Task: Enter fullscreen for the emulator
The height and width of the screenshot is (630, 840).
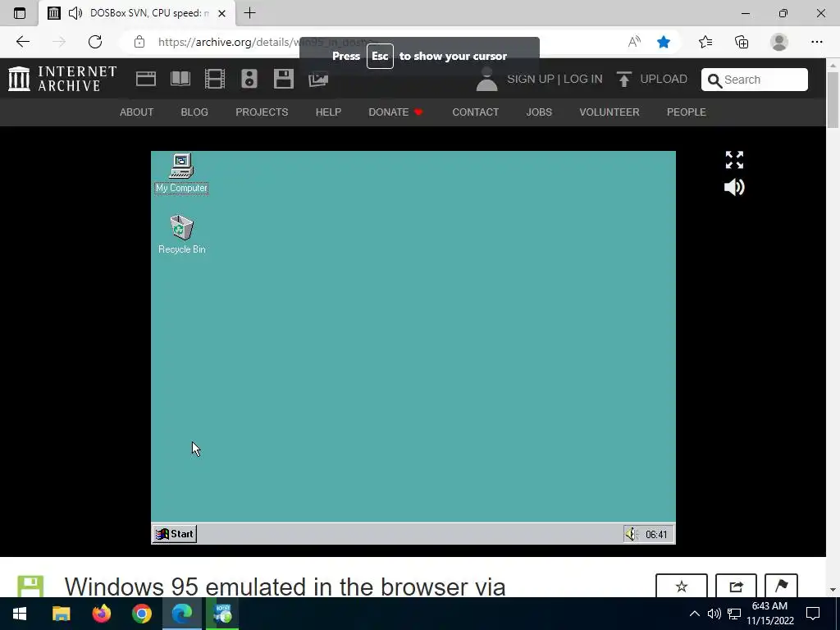Action: (734, 160)
